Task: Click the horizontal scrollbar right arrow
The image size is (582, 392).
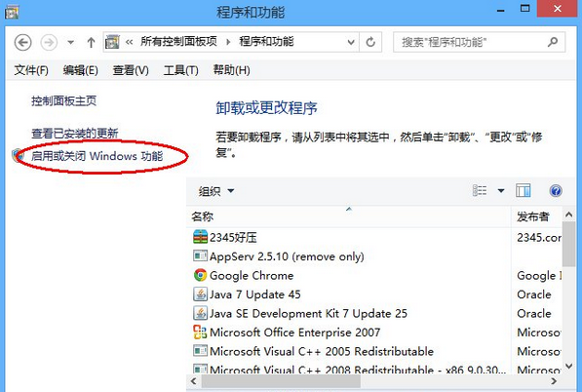Action: tap(554, 381)
